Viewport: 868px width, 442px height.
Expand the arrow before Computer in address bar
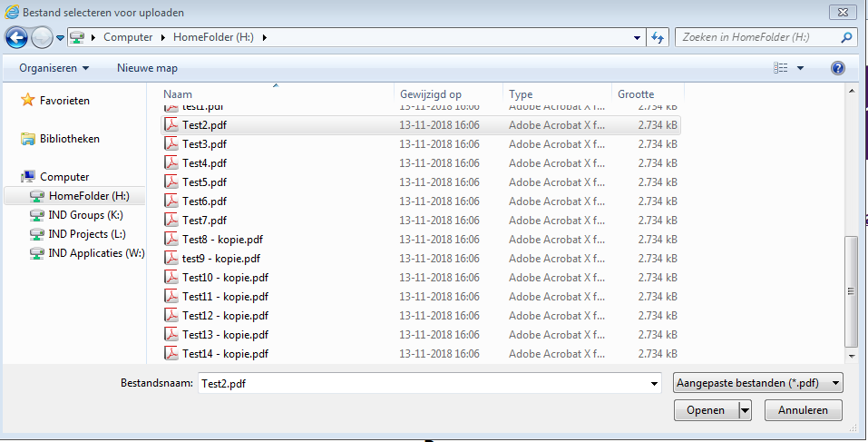coord(92,37)
